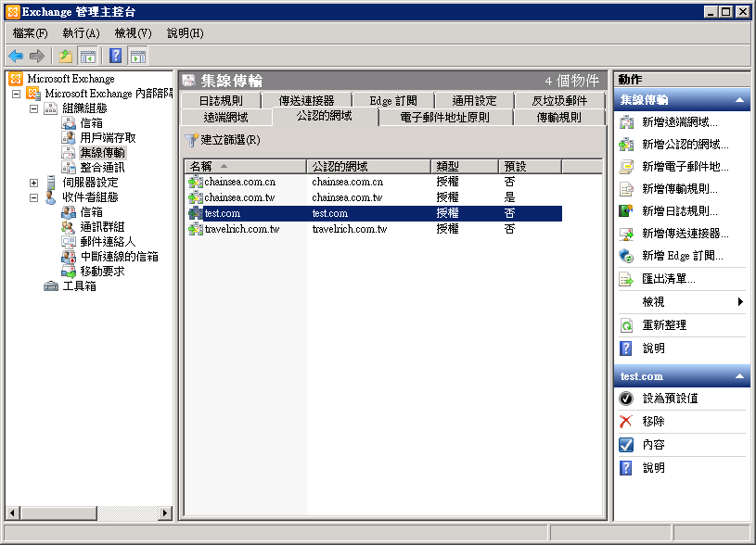Expand the 伺服器設定 tree node
This screenshot has height=545, width=756.
point(33,184)
